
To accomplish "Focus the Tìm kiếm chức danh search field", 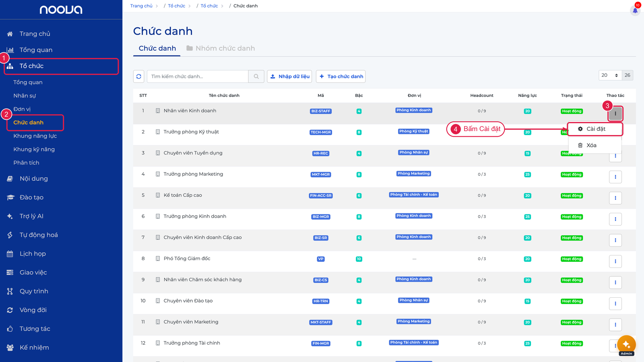I will 198,76.
